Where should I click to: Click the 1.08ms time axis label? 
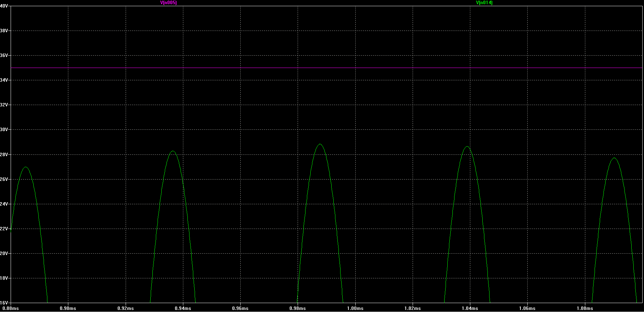click(585, 309)
